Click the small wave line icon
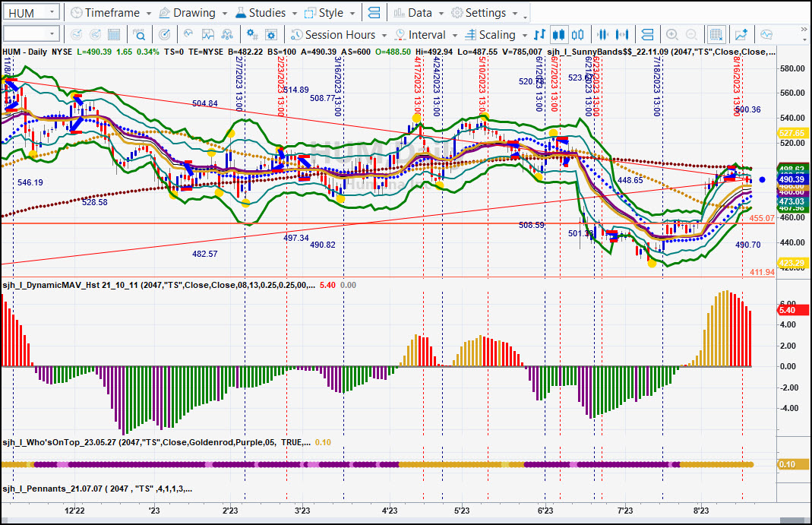 (x=188, y=34)
